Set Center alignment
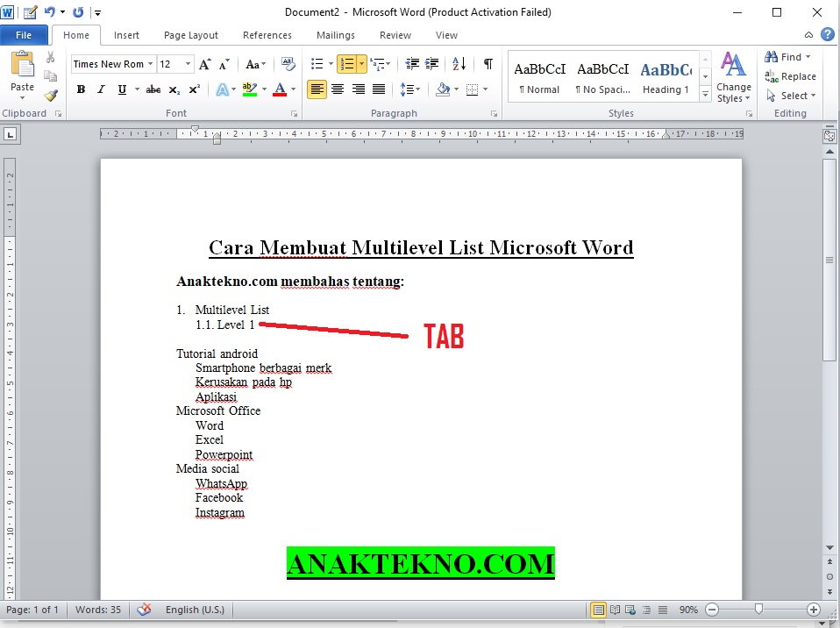The width and height of the screenshot is (840, 628). click(338, 89)
